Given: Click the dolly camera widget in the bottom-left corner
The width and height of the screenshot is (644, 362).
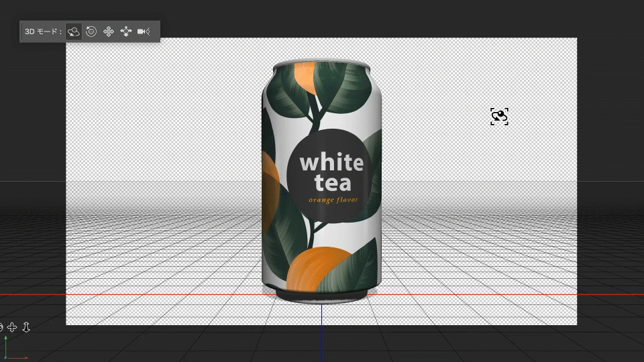Looking at the screenshot, I should [x=26, y=327].
